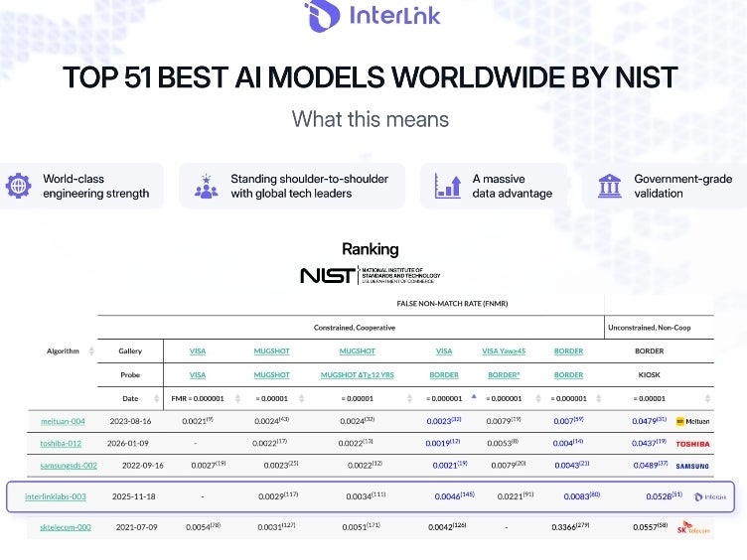
Task: Click the 0.0557 value in sktelecom row
Action: (651, 527)
